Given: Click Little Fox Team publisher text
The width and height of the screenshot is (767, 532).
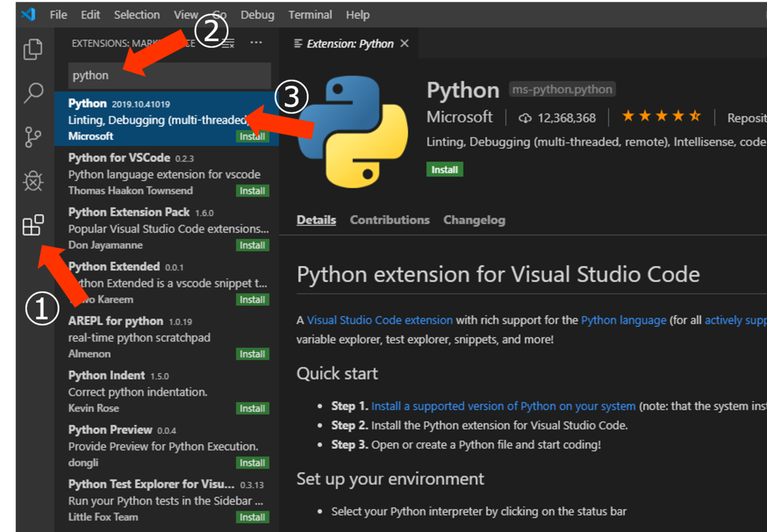Looking at the screenshot, I should (x=103, y=517).
